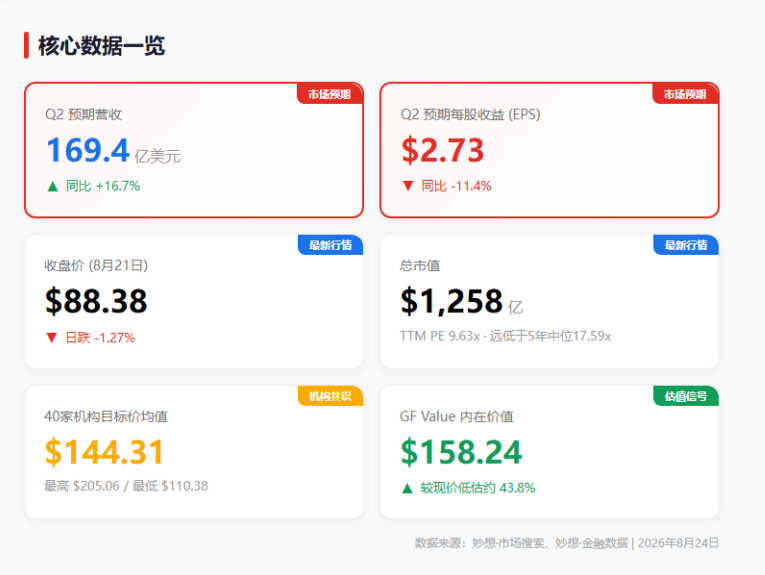
Task: Click the red down triangle beside 同比 -11.4%
Action: point(408,186)
